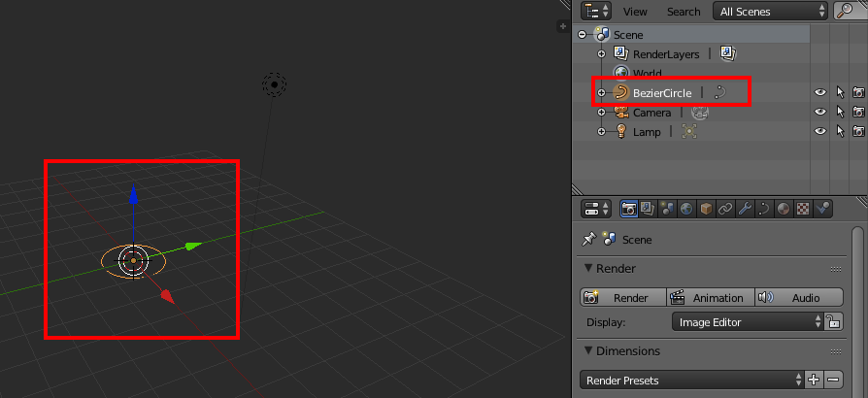Click the lamp data icon after Lamp

click(x=689, y=131)
